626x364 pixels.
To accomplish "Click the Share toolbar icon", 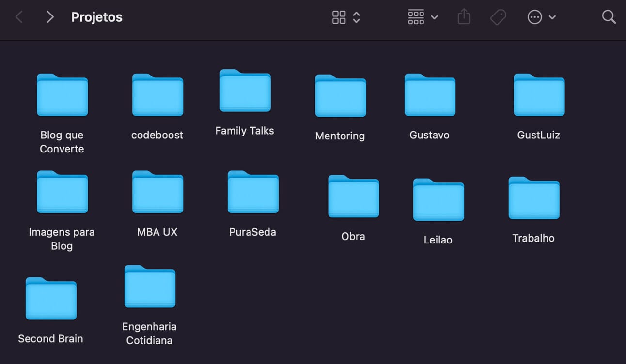I will point(464,17).
